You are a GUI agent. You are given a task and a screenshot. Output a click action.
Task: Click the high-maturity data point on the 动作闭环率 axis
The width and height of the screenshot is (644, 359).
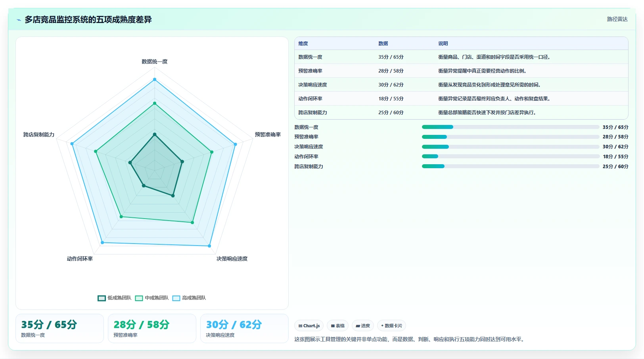(x=102, y=242)
